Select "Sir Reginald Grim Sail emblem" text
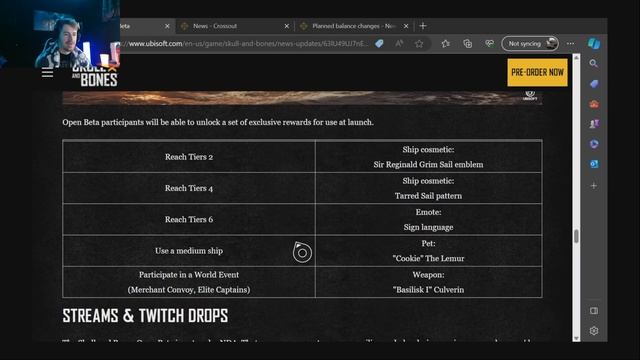The width and height of the screenshot is (640, 360). click(x=428, y=164)
